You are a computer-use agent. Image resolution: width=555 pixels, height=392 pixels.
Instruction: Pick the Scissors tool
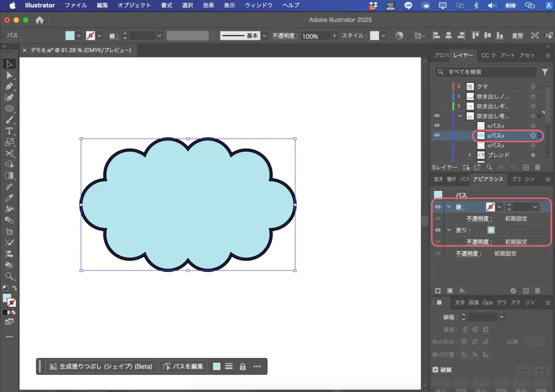pos(9,153)
